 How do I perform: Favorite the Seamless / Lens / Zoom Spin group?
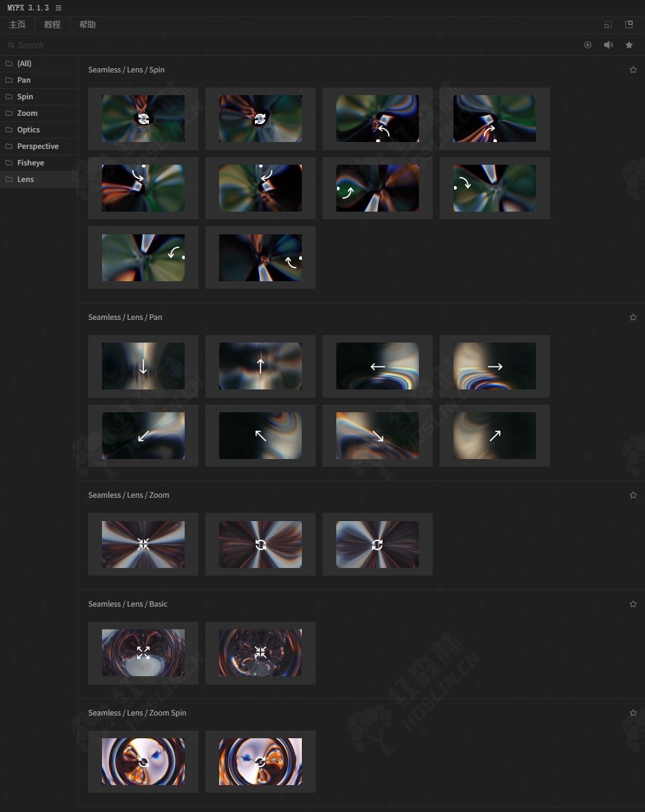coord(633,713)
